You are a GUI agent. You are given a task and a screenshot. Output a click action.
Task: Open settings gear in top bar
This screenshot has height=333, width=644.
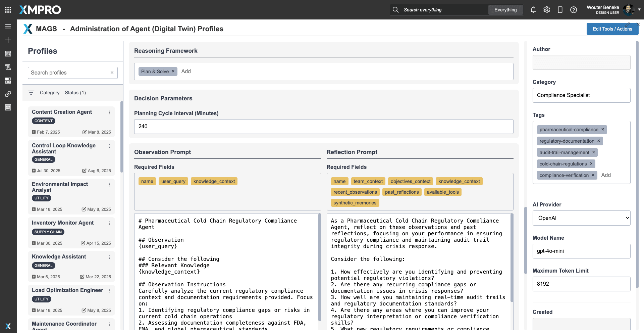tap(547, 10)
